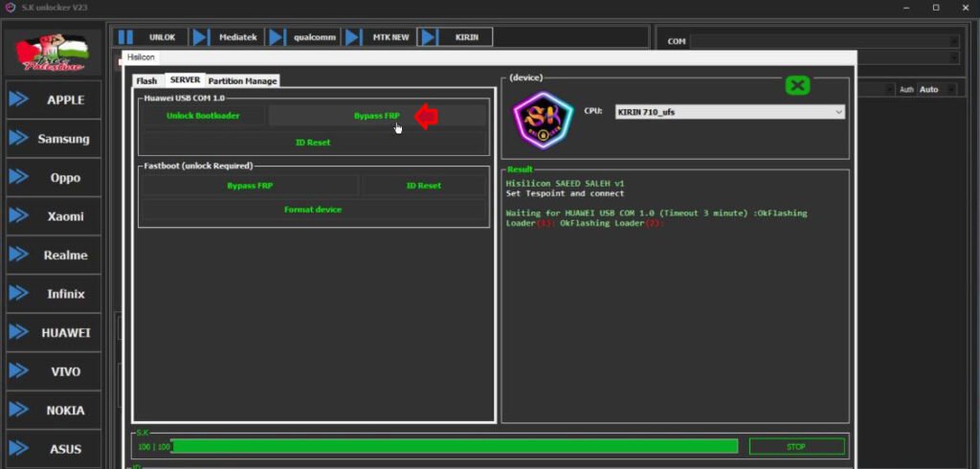Image resolution: width=980 pixels, height=469 pixels.
Task: Click the Result log text area
Action: [x=675, y=297]
